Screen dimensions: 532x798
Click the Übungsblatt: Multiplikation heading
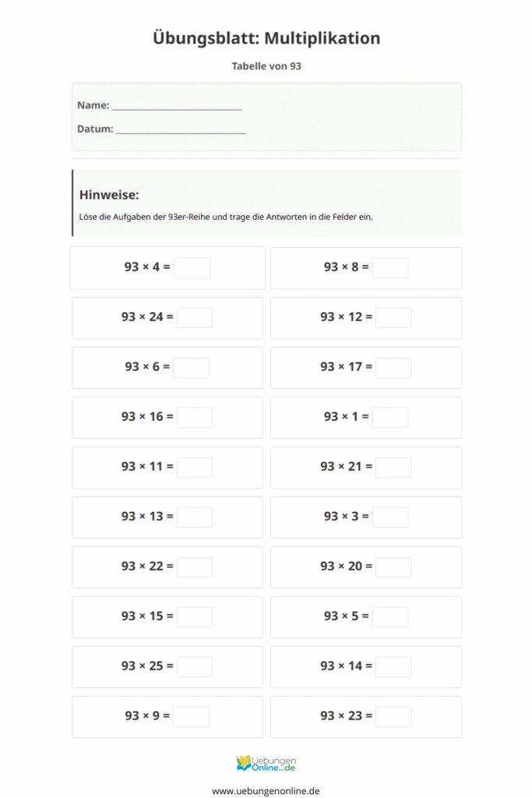coord(266,38)
